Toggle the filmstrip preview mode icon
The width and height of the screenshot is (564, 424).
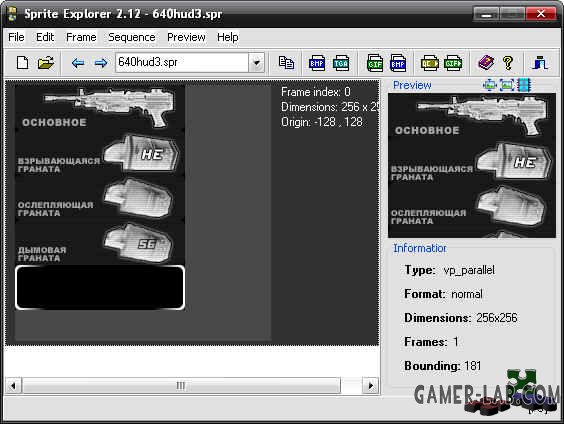pyautogui.click(x=524, y=85)
